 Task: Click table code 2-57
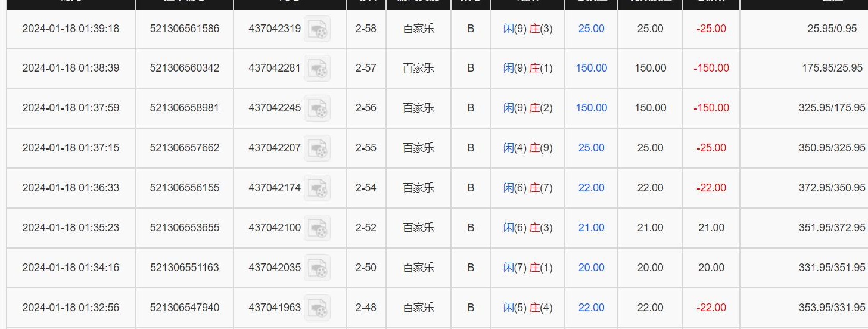366,68
